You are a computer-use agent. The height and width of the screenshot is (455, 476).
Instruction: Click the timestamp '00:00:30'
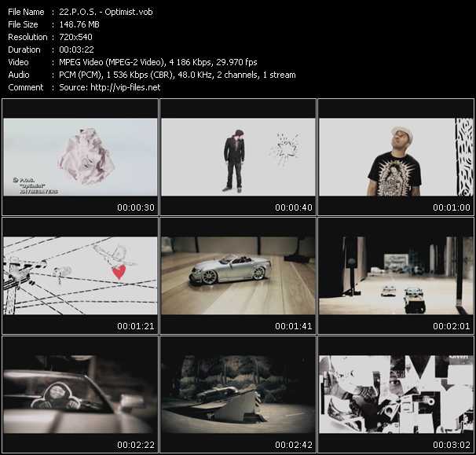pos(136,207)
